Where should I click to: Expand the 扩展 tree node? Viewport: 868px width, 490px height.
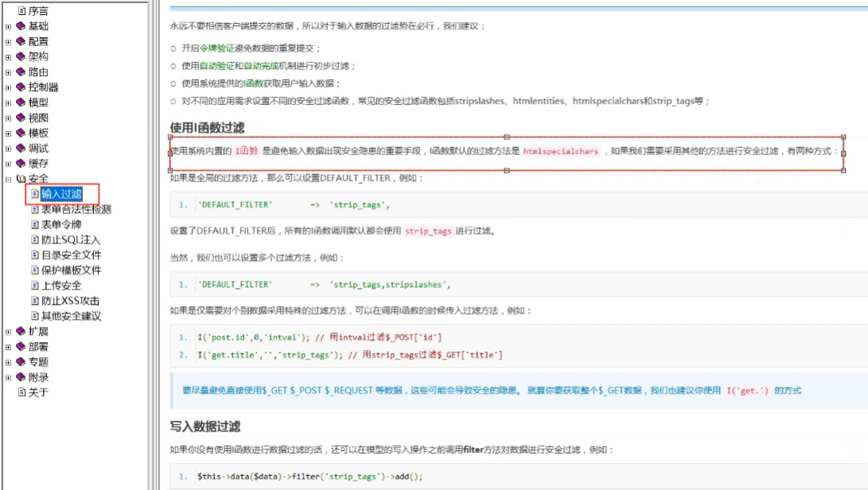[8, 332]
